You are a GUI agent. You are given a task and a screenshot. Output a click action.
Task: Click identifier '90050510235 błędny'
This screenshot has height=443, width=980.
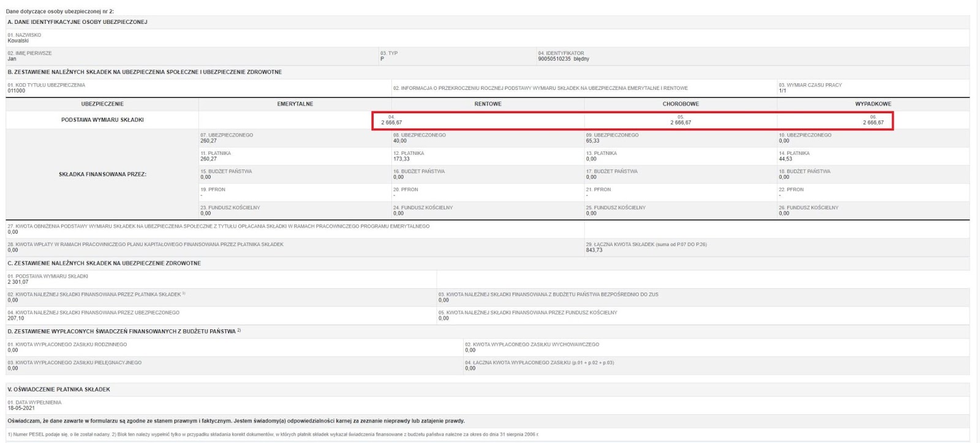coord(563,59)
